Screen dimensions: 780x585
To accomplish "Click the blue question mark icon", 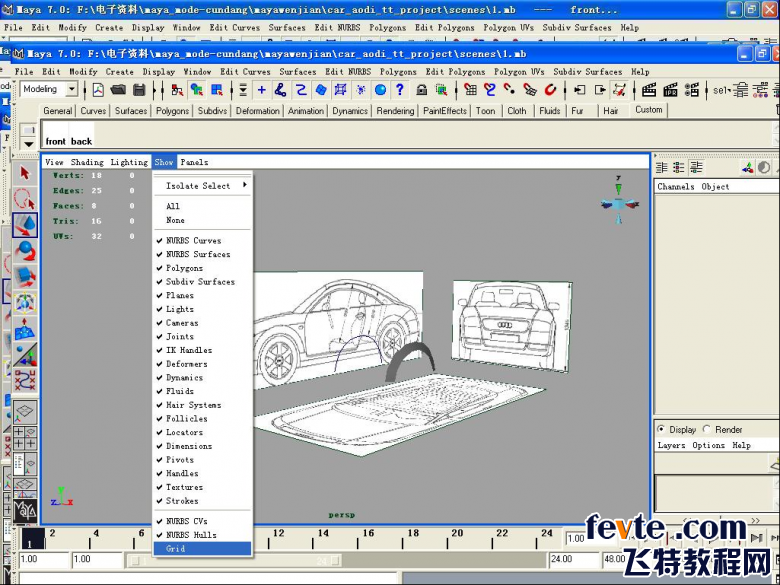I will tap(400, 90).
